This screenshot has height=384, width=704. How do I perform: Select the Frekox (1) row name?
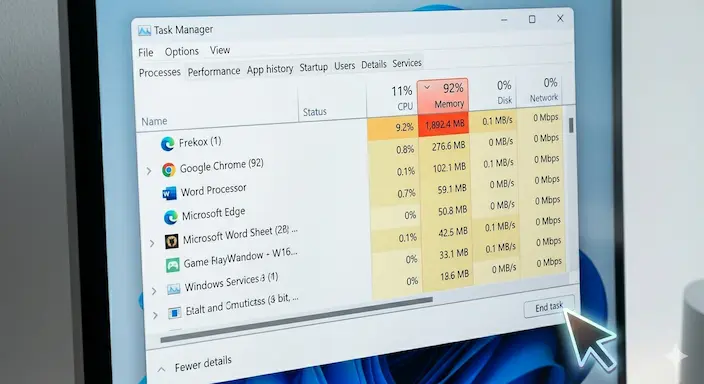click(x=200, y=142)
